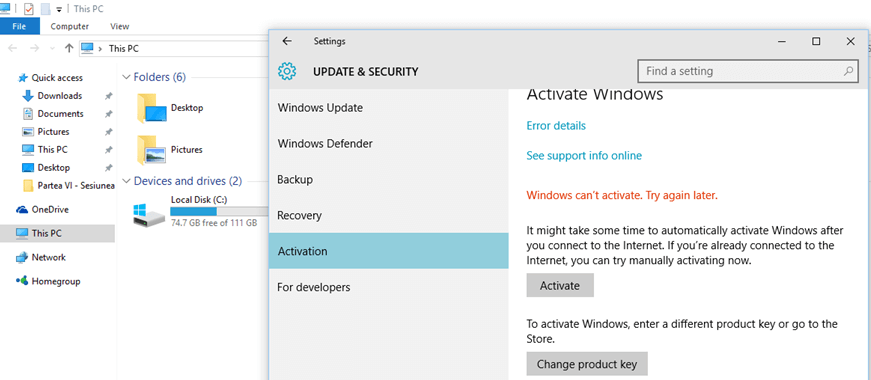This screenshot has width=871, height=380.
Task: Click the 74.7 GB free of 111 GB text
Action: (x=214, y=223)
